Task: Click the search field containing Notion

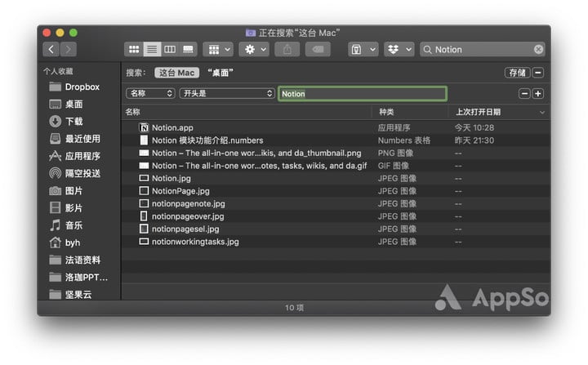Action: click(483, 49)
